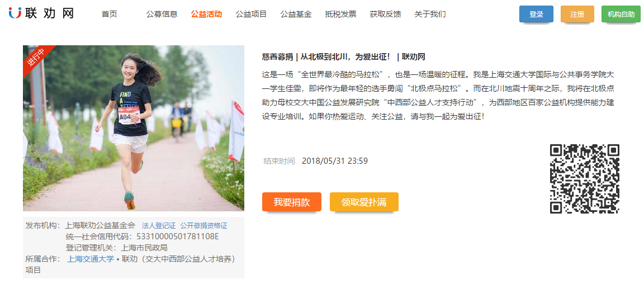Click the running girl campaign photo

[134, 128]
